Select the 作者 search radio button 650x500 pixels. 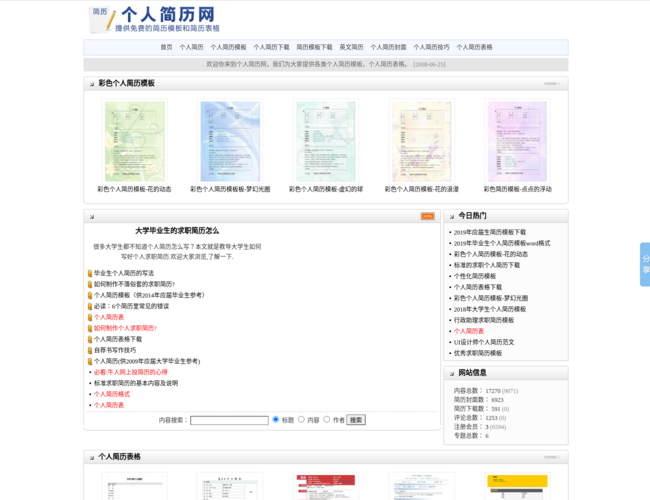(x=327, y=420)
